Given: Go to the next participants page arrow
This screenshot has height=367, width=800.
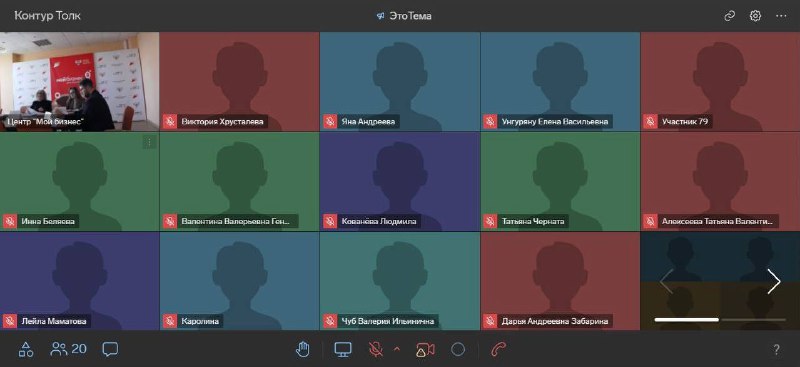Looking at the screenshot, I should point(774,281).
